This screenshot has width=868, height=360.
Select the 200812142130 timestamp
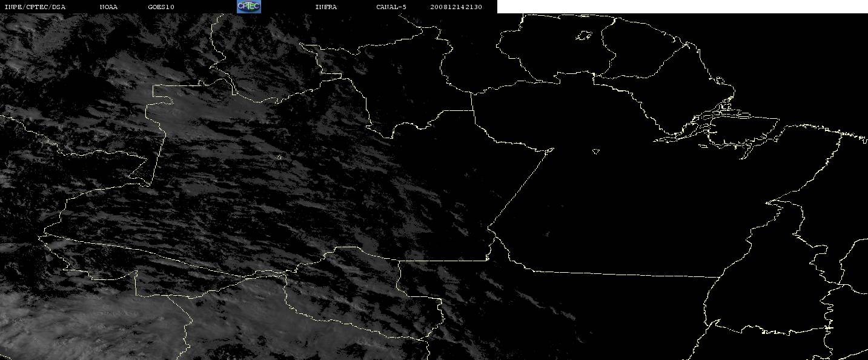pyautogui.click(x=457, y=7)
